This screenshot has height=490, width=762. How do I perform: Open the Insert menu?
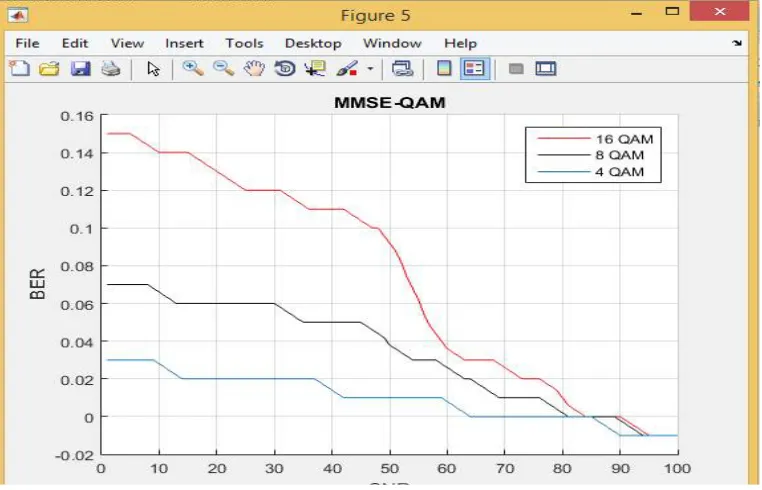tap(184, 43)
